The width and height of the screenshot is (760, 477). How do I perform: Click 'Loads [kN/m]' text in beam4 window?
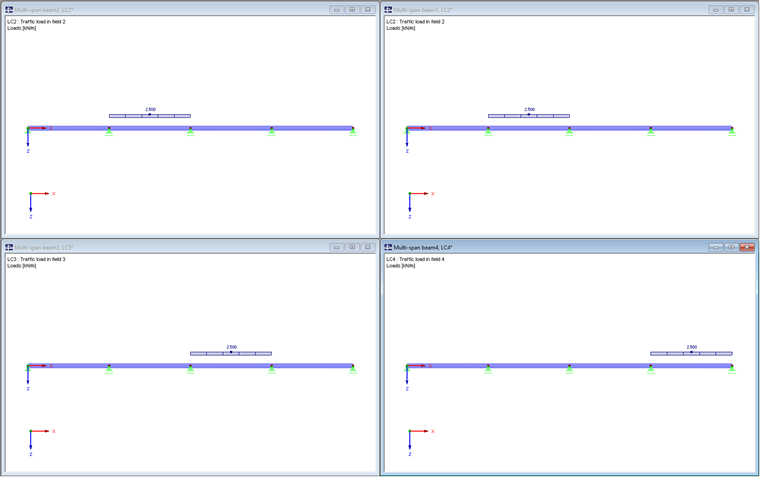[x=401, y=266]
